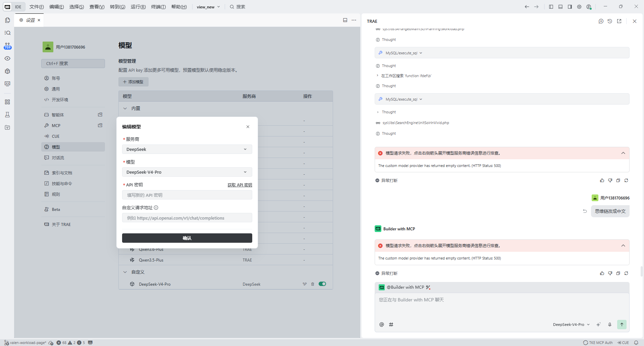Click the @ mention icon in chat input
The height and width of the screenshot is (346, 644).
(382, 325)
